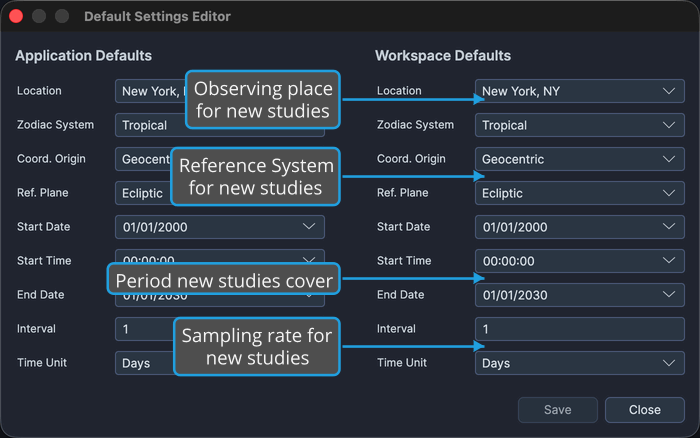Click the Default Settings Editor title
This screenshot has height=438, width=700.
pos(157,17)
